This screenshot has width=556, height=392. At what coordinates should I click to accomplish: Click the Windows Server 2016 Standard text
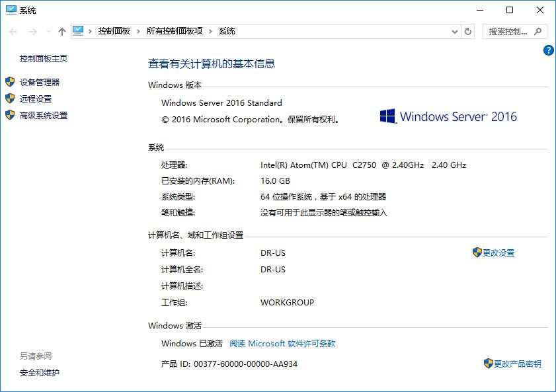221,102
